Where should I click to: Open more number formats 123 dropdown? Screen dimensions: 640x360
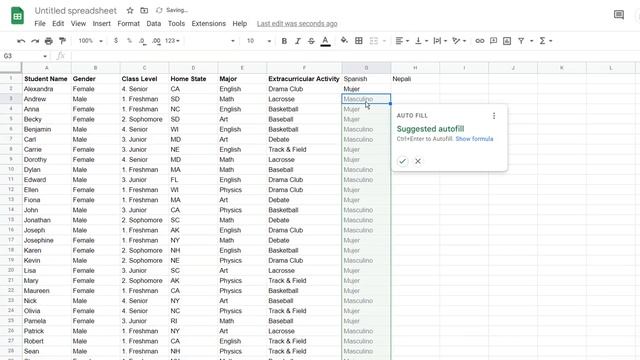(x=172, y=41)
